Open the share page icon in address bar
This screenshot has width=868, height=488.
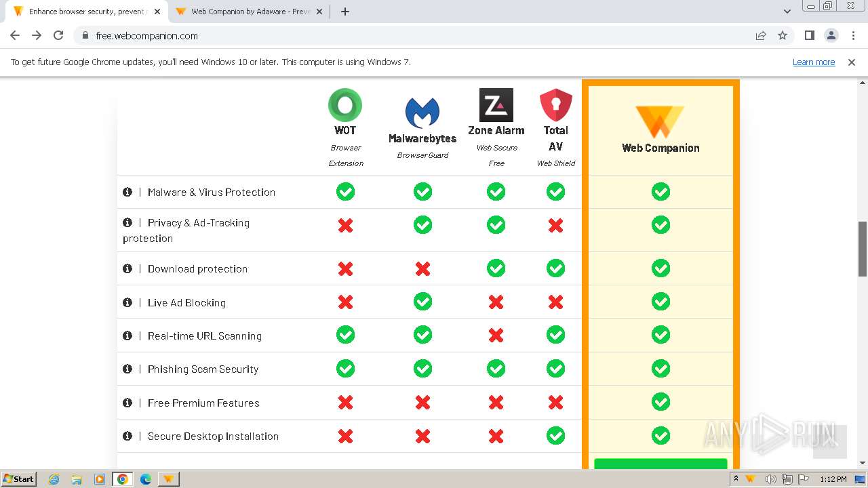click(x=761, y=36)
